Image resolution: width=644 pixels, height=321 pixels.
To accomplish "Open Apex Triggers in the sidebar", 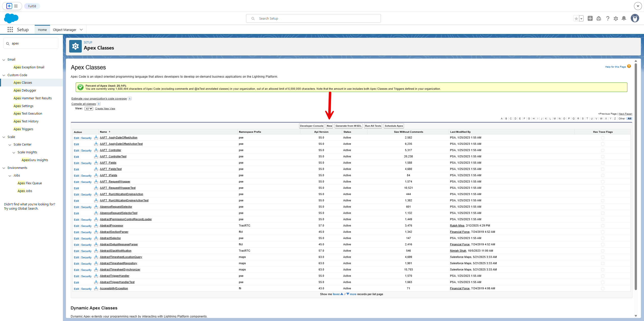I will coord(23,129).
